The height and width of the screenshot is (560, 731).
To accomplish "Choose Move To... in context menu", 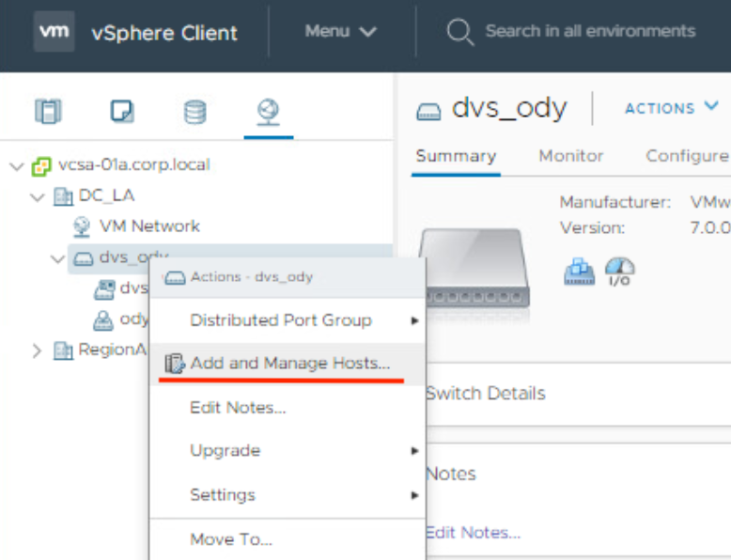I will (288, 539).
